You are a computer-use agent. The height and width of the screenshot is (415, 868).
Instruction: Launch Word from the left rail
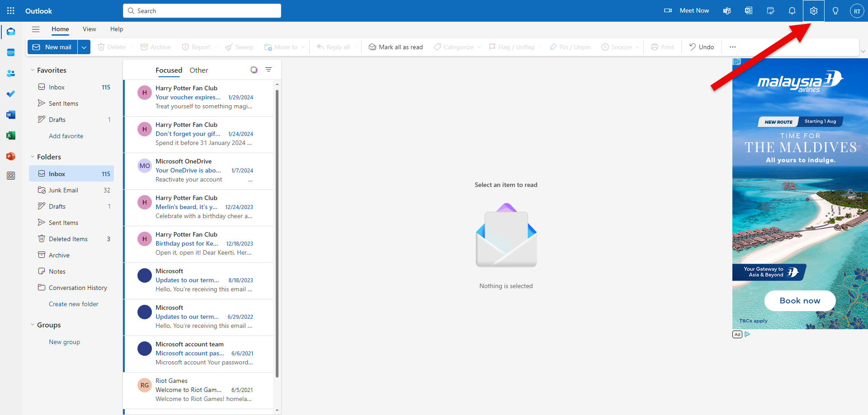click(11, 115)
